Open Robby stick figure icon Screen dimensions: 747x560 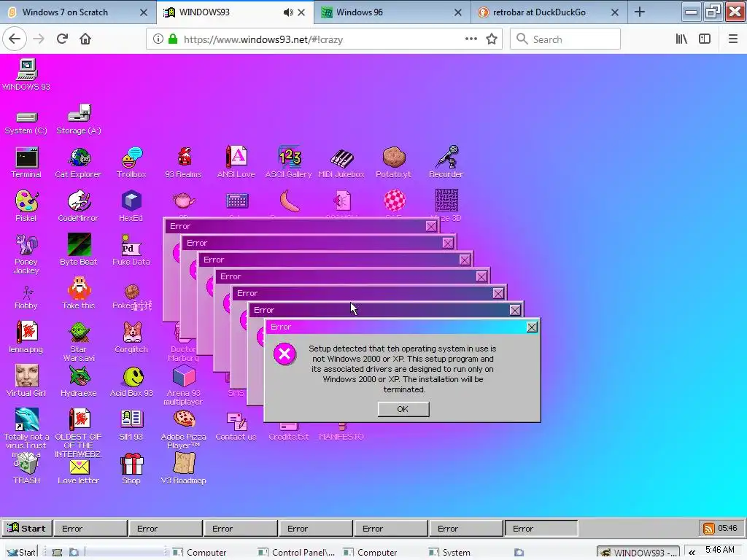(x=26, y=297)
